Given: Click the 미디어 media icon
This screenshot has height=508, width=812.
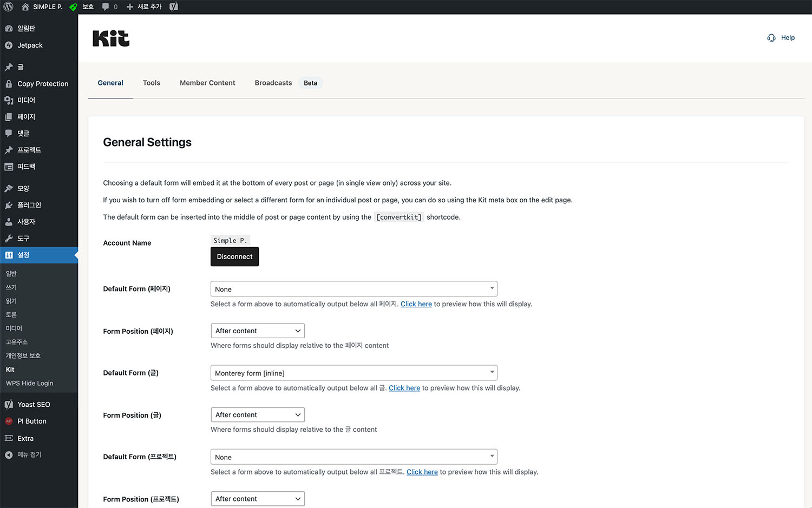Looking at the screenshot, I should [x=9, y=100].
